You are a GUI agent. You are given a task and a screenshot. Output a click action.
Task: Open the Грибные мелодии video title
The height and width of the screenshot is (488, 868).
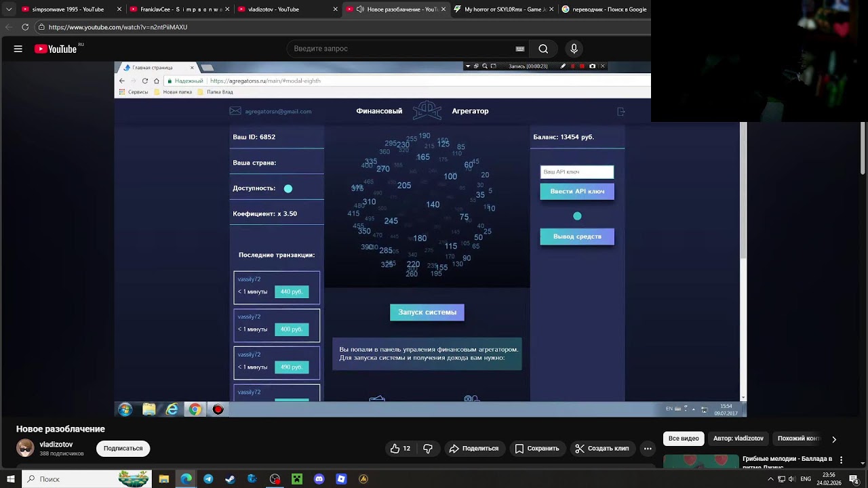788,462
